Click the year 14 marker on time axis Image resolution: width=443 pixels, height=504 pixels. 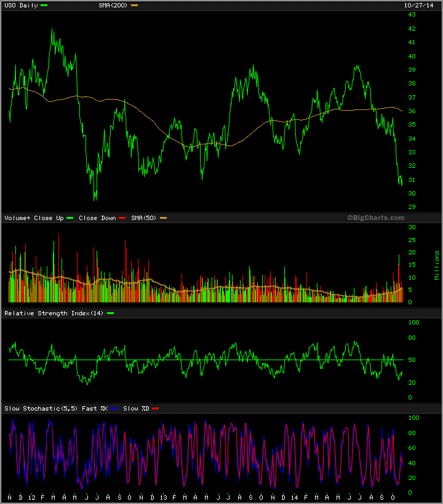[294, 497]
